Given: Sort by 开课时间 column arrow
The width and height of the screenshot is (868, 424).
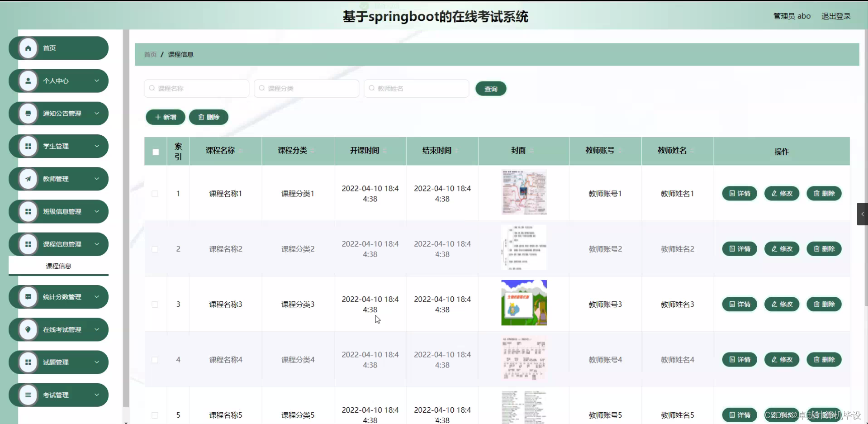Looking at the screenshot, I should click(x=385, y=151).
